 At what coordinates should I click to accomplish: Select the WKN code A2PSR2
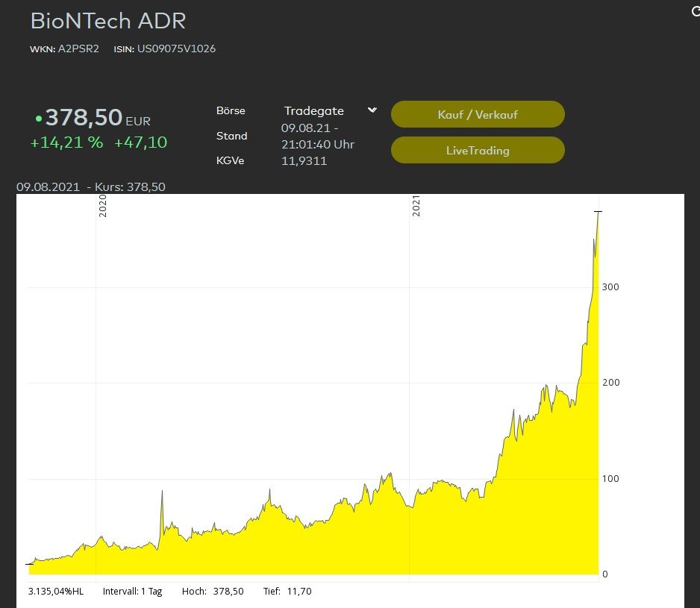tap(78, 49)
